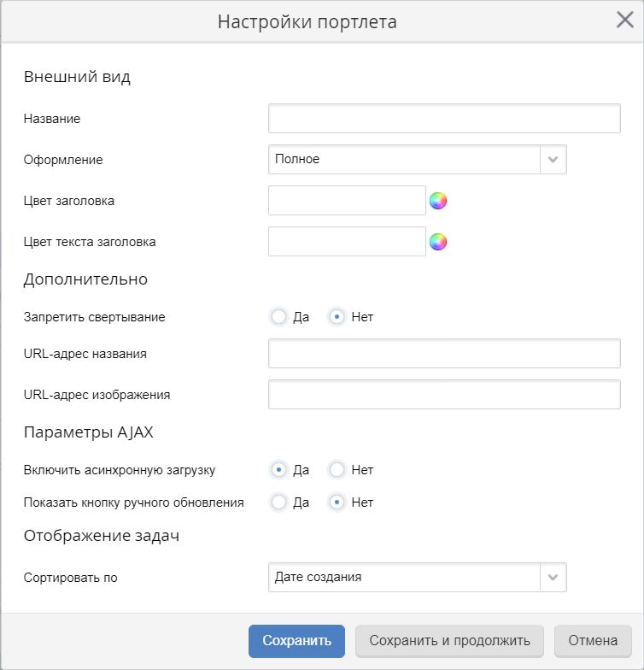Open the Полное selection box

tap(417, 159)
